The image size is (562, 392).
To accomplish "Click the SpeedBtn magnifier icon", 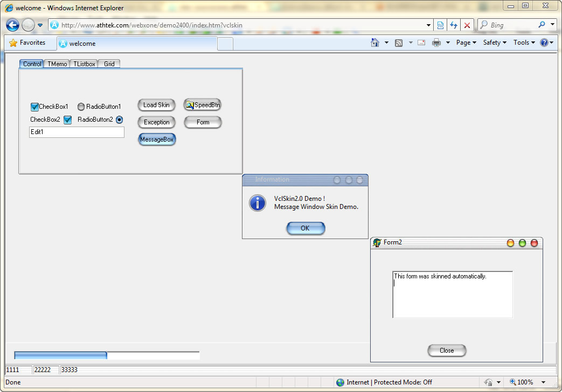I will pos(189,104).
